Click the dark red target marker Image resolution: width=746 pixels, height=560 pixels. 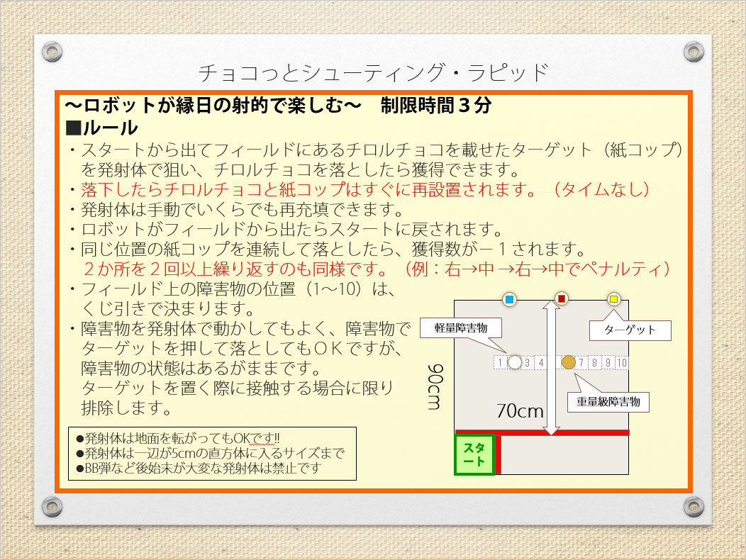pos(561,299)
